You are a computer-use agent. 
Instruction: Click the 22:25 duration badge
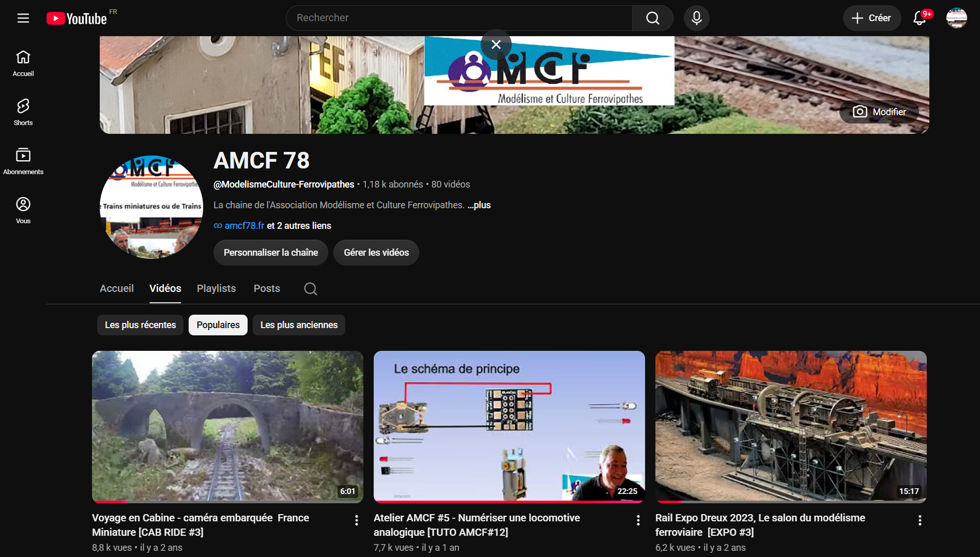pyautogui.click(x=627, y=491)
